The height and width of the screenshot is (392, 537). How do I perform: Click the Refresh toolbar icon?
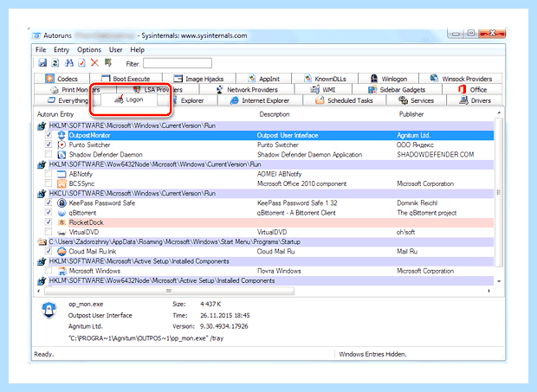[55, 62]
